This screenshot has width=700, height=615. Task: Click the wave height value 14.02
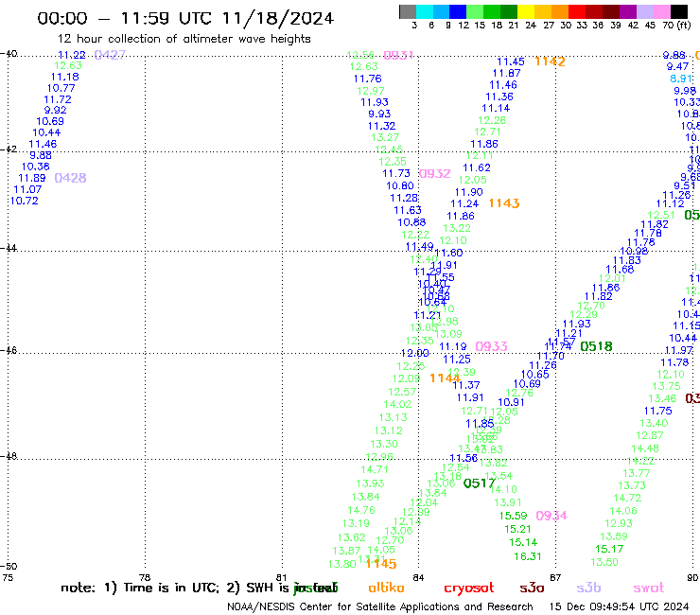pyautogui.click(x=397, y=405)
